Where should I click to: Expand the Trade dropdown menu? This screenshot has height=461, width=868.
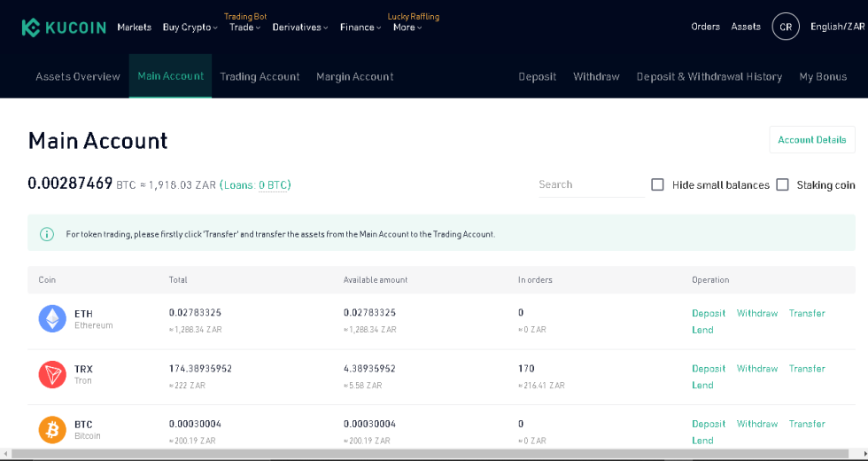click(244, 27)
